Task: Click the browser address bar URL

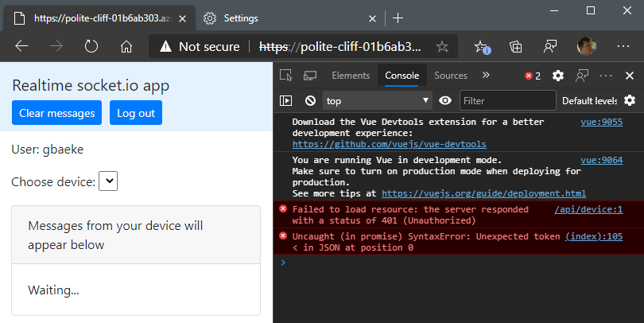Action: pyautogui.click(x=340, y=47)
